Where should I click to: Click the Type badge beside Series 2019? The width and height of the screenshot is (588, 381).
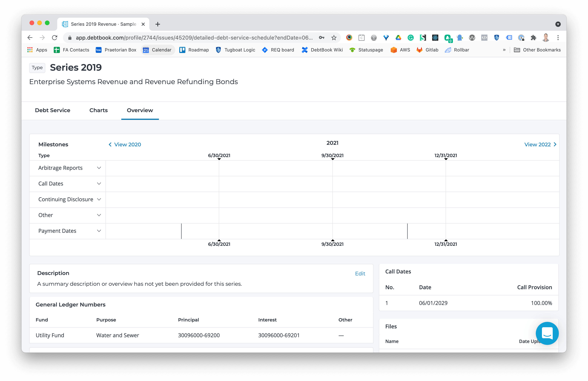37,67
